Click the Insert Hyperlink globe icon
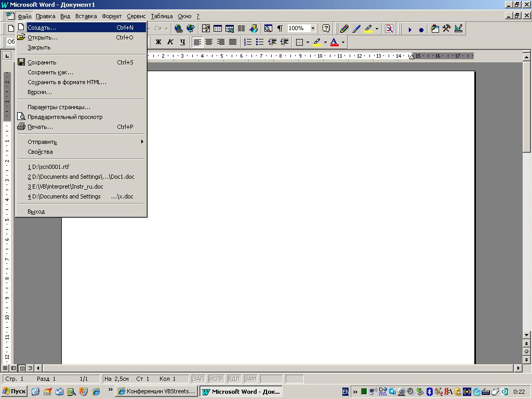 (x=179, y=29)
